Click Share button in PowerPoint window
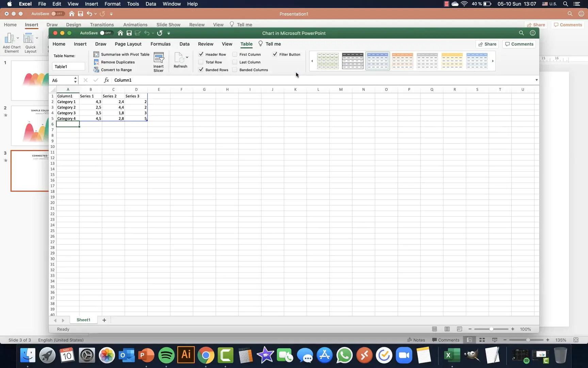Viewport: 588px width, 368px height. point(536,25)
